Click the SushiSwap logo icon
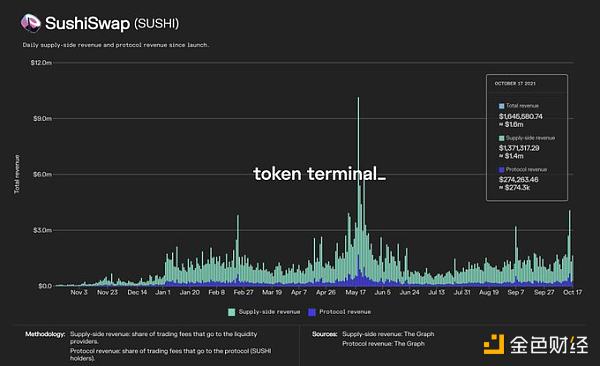600x366 pixels. point(31,23)
